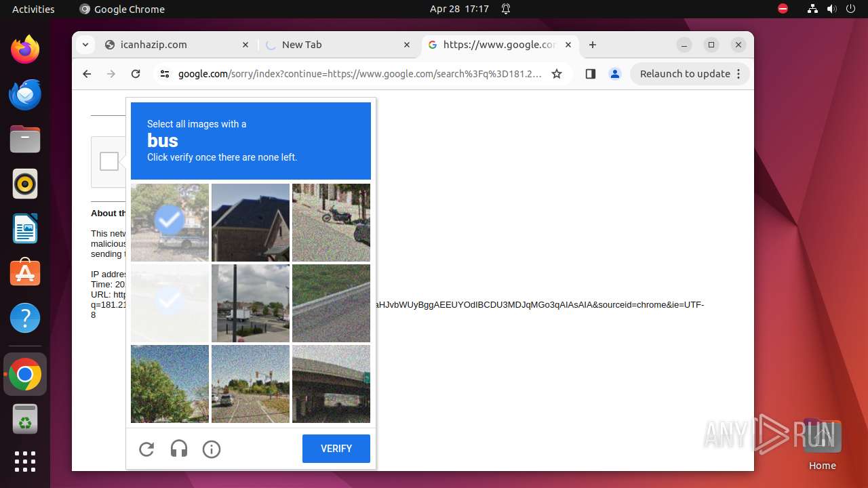Open Ubuntu Software from the dock
Screen dimensions: 868x488
click(x=25, y=273)
